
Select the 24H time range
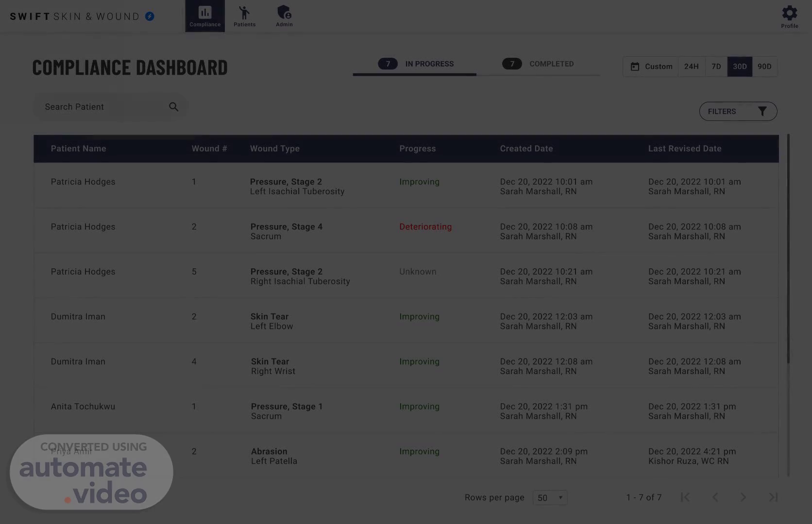pos(691,66)
